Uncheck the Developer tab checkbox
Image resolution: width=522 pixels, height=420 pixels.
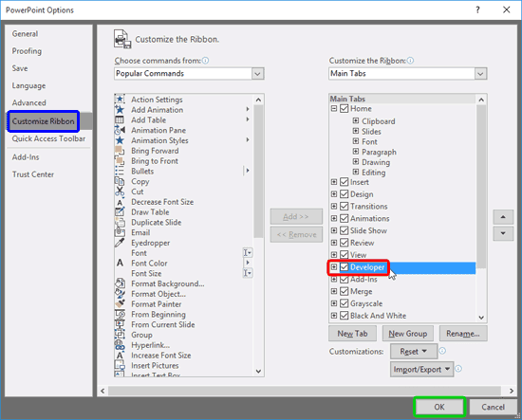(x=345, y=267)
